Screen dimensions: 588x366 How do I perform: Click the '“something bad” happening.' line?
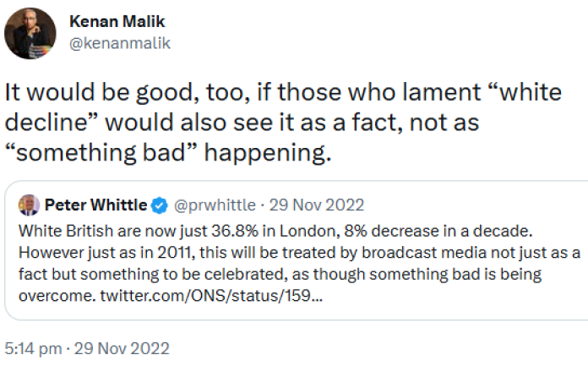[x=168, y=153]
